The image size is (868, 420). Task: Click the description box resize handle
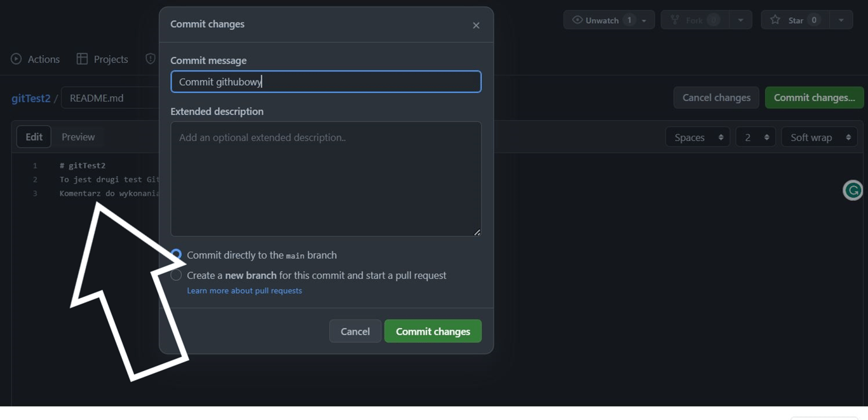477,233
